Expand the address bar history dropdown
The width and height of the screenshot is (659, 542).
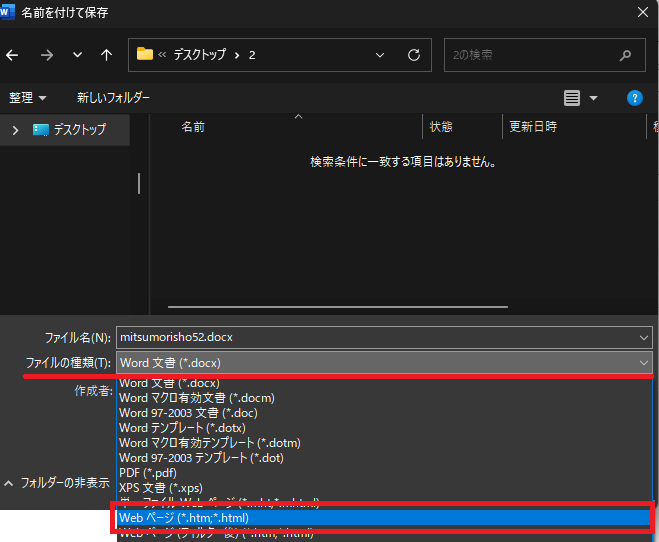click(380, 55)
